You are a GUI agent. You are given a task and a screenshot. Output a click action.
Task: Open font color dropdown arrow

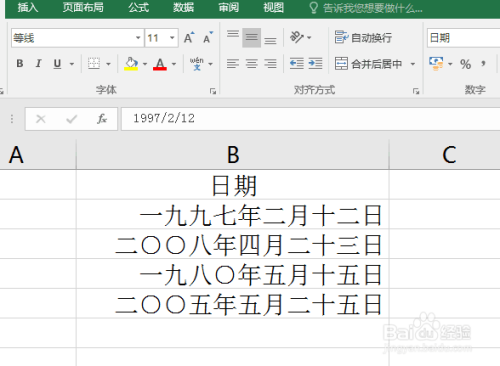click(174, 64)
